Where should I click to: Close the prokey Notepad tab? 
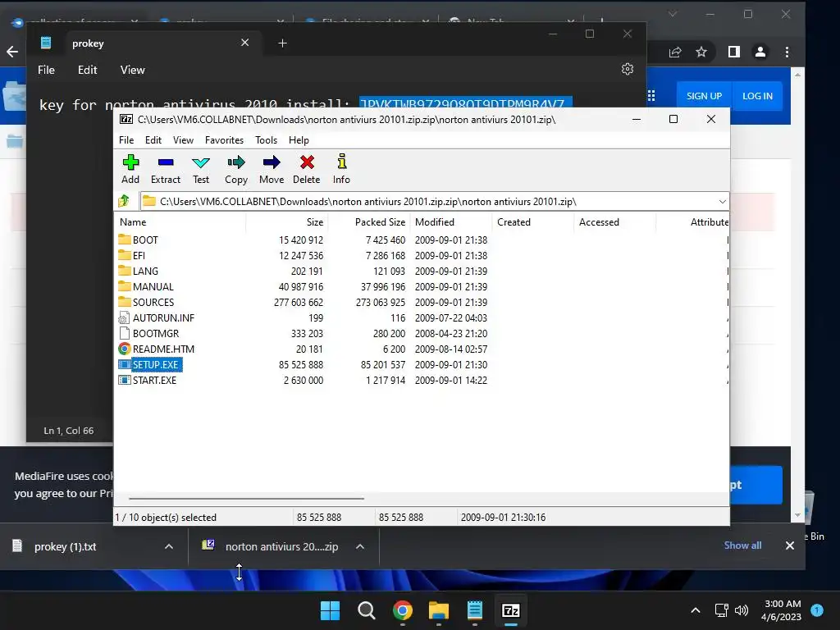[x=244, y=43]
